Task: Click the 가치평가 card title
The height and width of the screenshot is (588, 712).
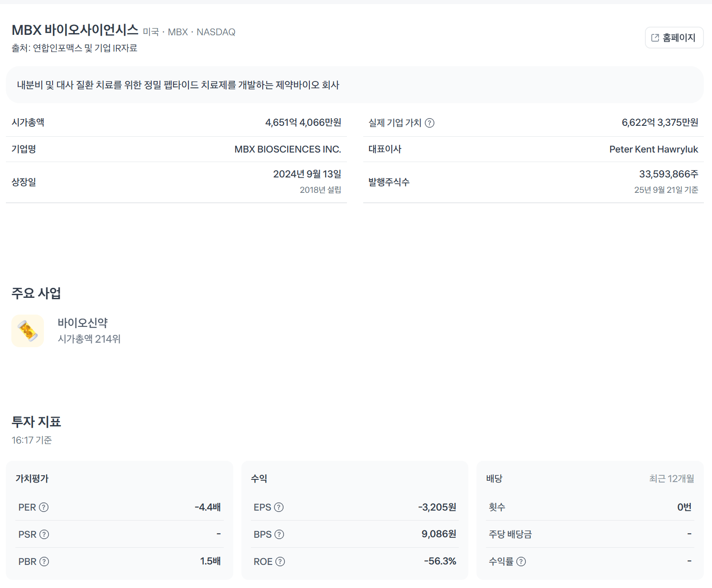Action: click(32, 478)
